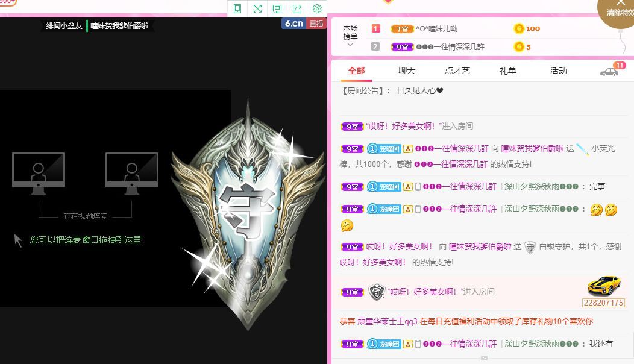Click the 9富 badge in rank 2 row
Viewport: 634px width, 364px height.
[x=402, y=47]
